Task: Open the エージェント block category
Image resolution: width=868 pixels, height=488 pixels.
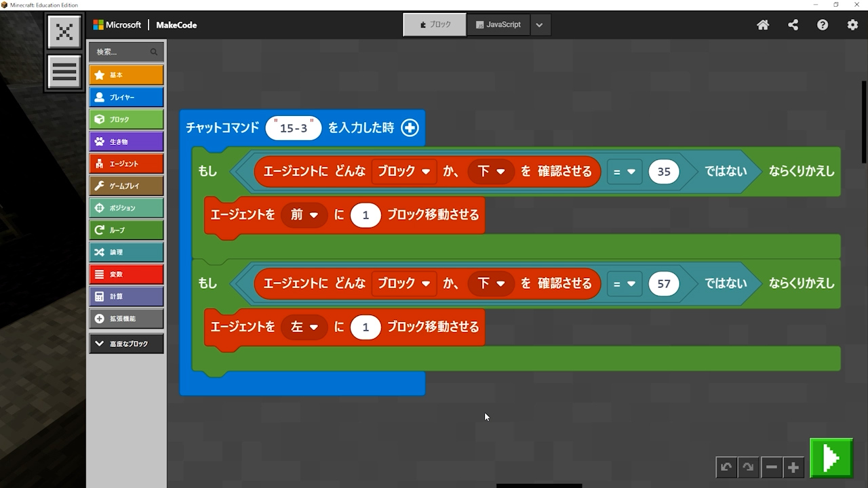Action: (x=126, y=163)
